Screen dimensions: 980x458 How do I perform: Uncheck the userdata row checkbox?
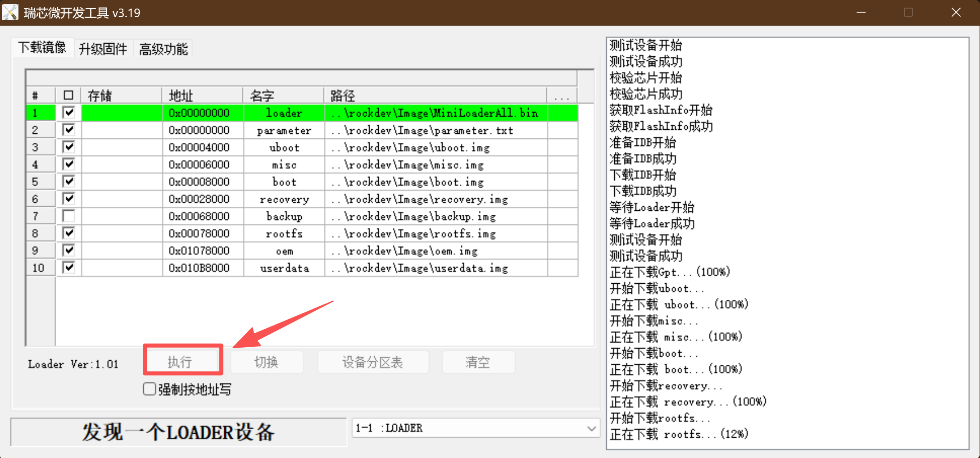(68, 268)
